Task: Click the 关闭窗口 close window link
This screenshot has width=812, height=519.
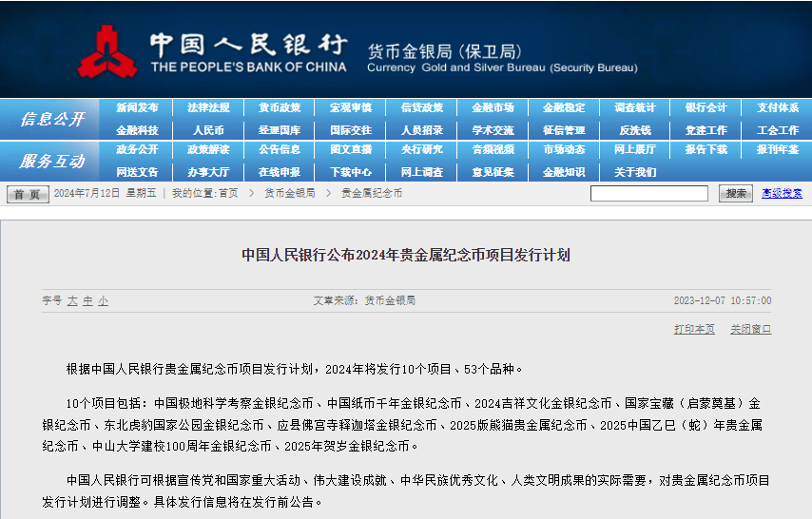Action: coord(750,329)
